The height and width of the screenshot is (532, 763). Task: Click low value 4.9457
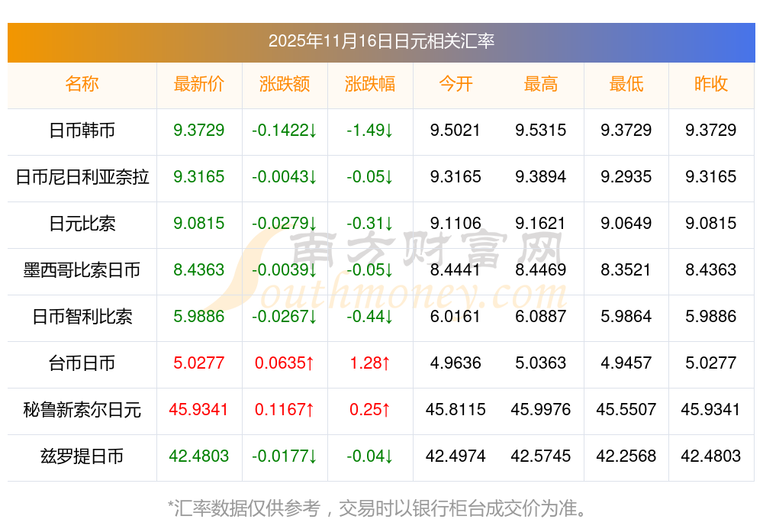(x=626, y=363)
